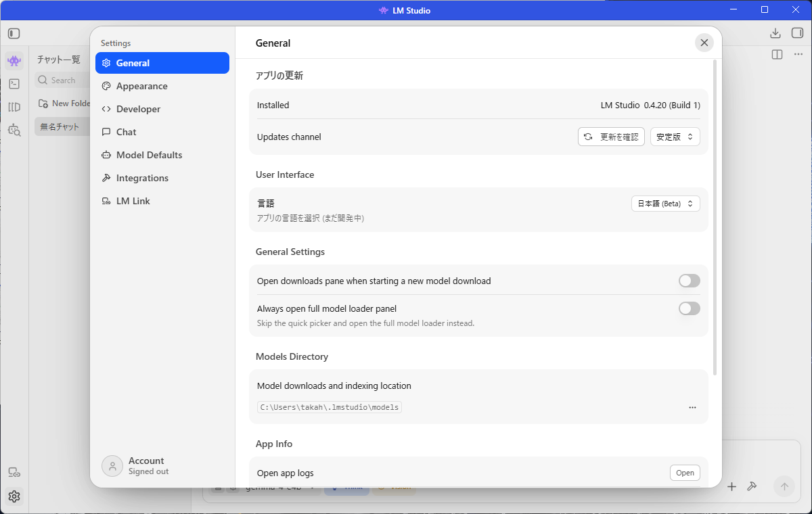The width and height of the screenshot is (812, 514).
Task: Enable Always open full model loader panel
Action: [690, 308]
